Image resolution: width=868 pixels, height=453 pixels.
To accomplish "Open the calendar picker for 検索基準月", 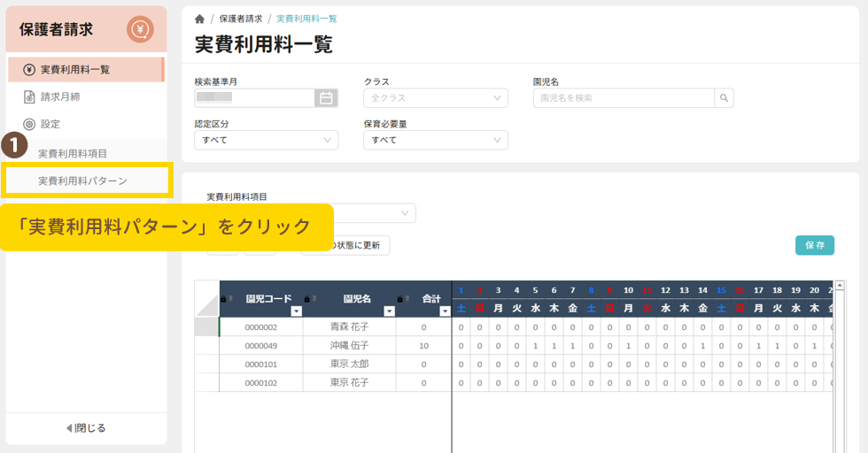I will click(x=326, y=98).
